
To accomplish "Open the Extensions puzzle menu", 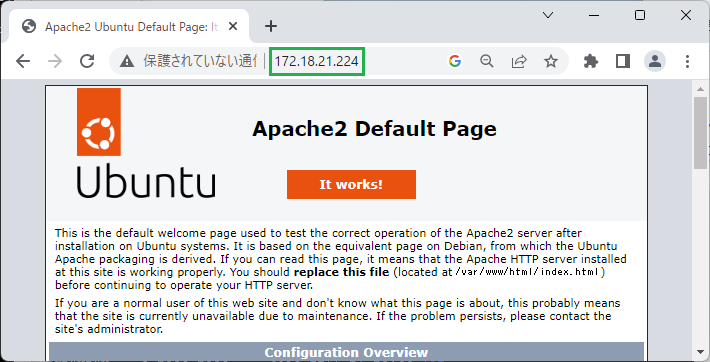I will [x=591, y=61].
